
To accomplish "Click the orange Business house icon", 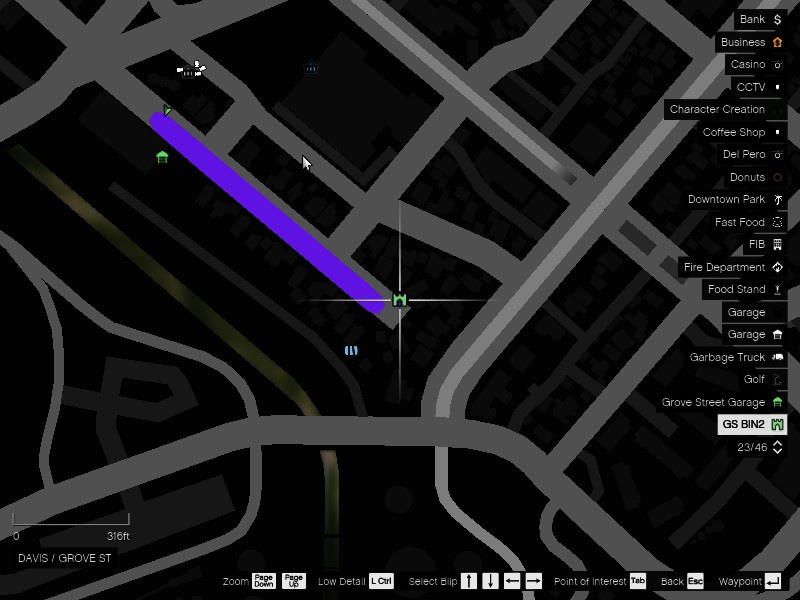I will pos(777,42).
